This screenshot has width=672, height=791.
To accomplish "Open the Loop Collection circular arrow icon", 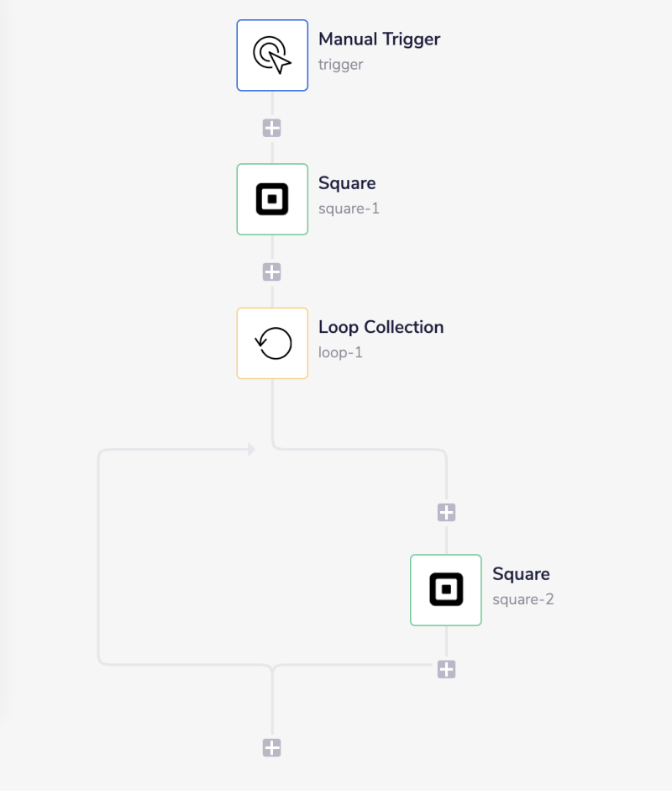I will 272,343.
